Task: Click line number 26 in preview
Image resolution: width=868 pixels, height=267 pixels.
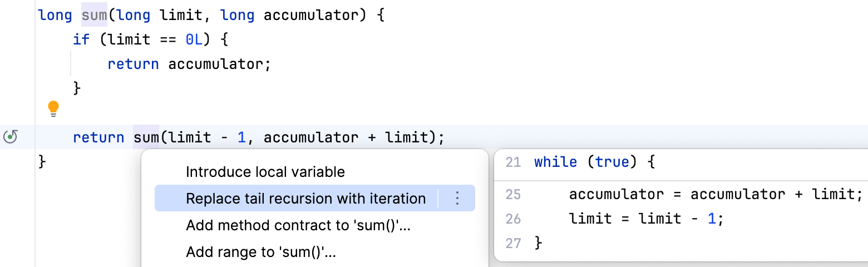Action: click(513, 219)
